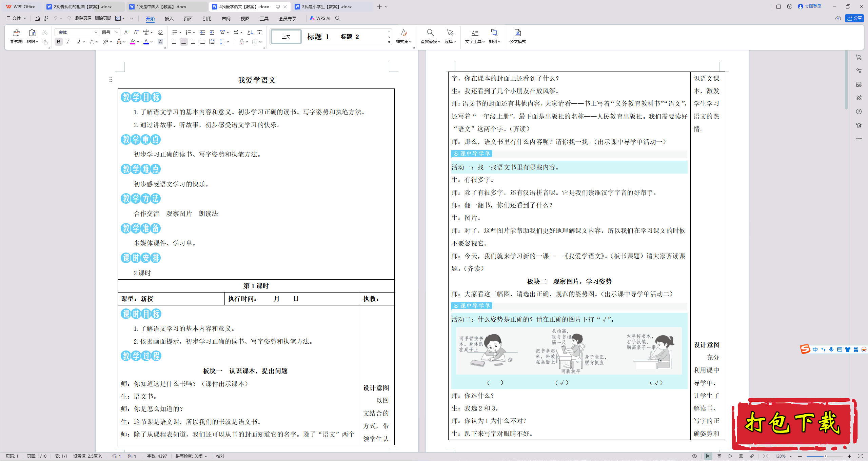The width and height of the screenshot is (868, 461).
Task: Click the help question-mark icon in right sidebar
Action: click(x=859, y=112)
